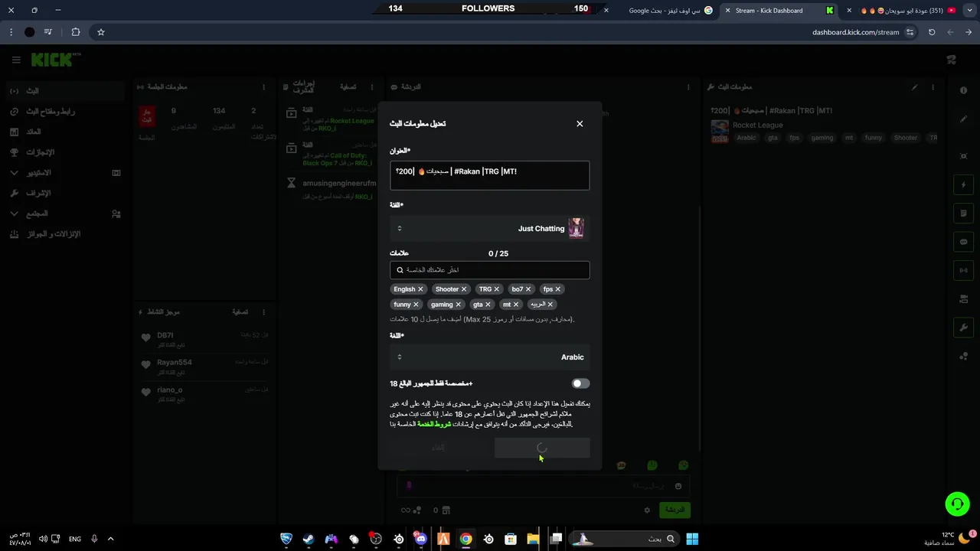Click the loading save button in the dialog
The width and height of the screenshot is (980, 551).
pos(542,448)
